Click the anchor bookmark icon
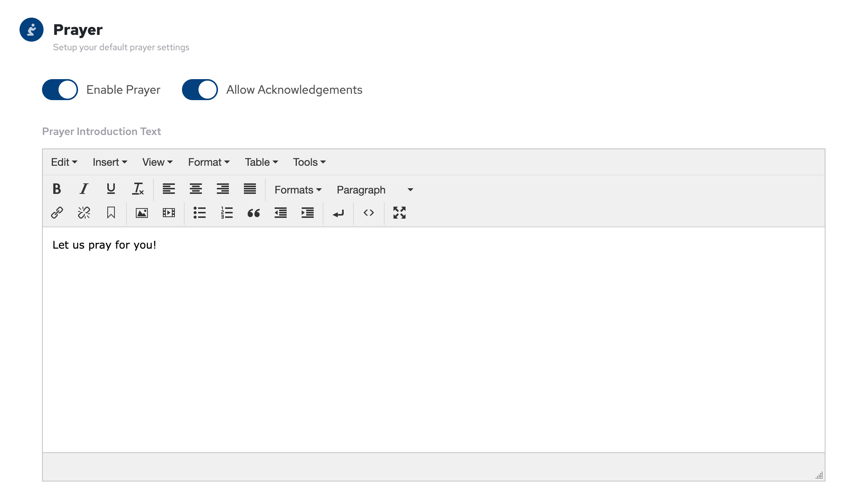The width and height of the screenshot is (863, 504). click(111, 213)
